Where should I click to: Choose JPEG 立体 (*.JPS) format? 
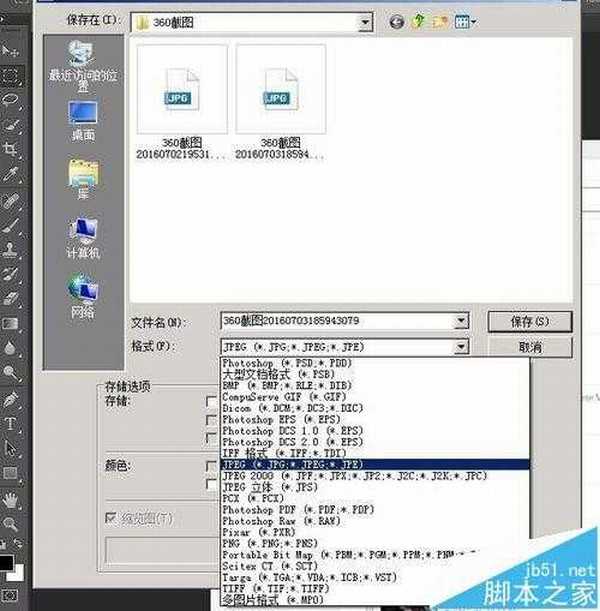[x=375, y=487]
